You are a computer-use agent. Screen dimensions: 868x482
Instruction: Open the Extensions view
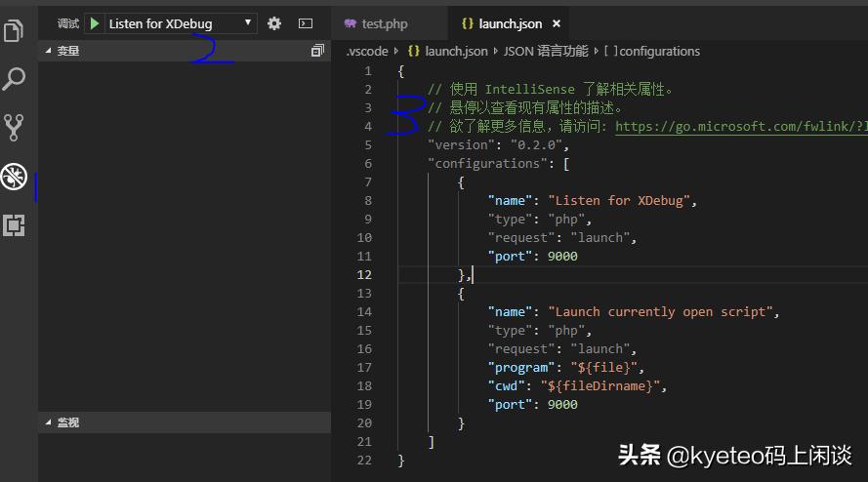14,225
